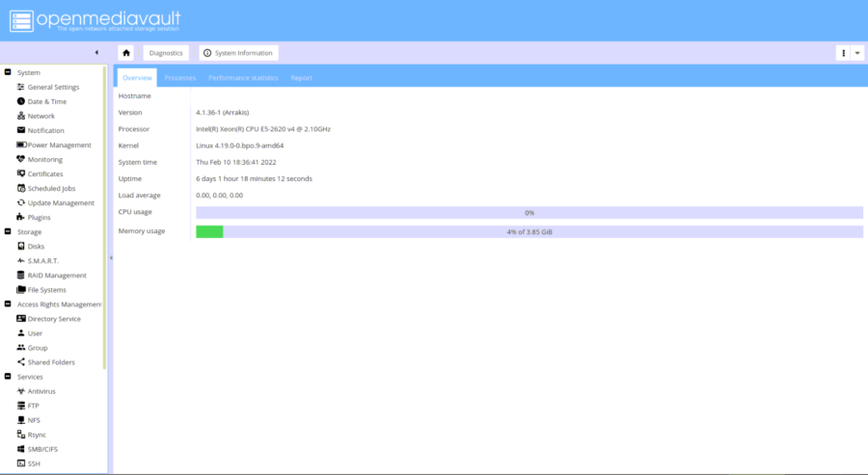Click the Scheduled Jobs calendar icon
The image size is (868, 475).
coord(21,188)
